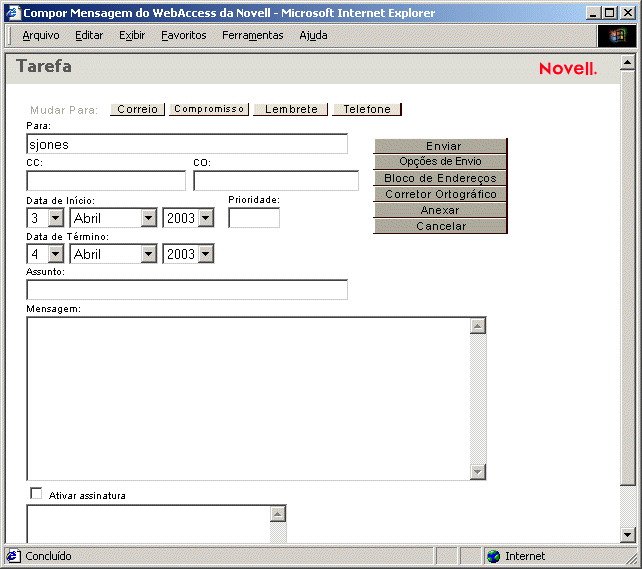This screenshot has width=642, height=569.
Task: Click the signature text area
Action: coord(148,524)
